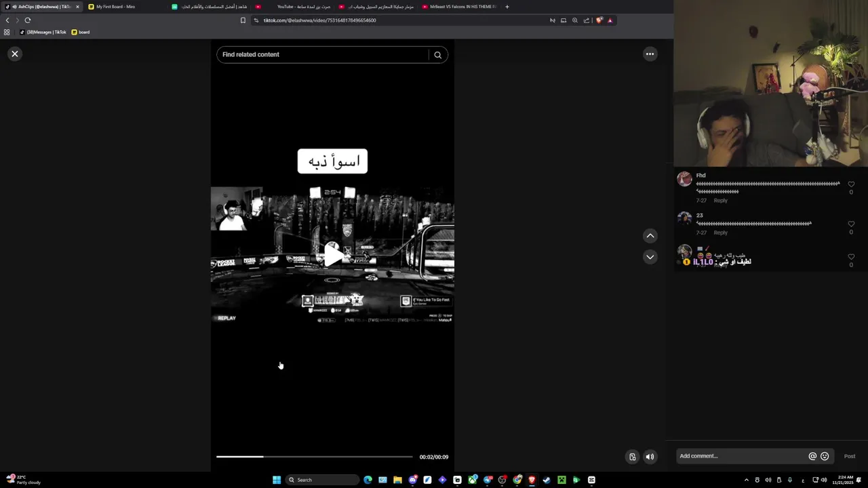This screenshot has height=488, width=868.
Task: Like the comment by user 23
Action: (851, 224)
